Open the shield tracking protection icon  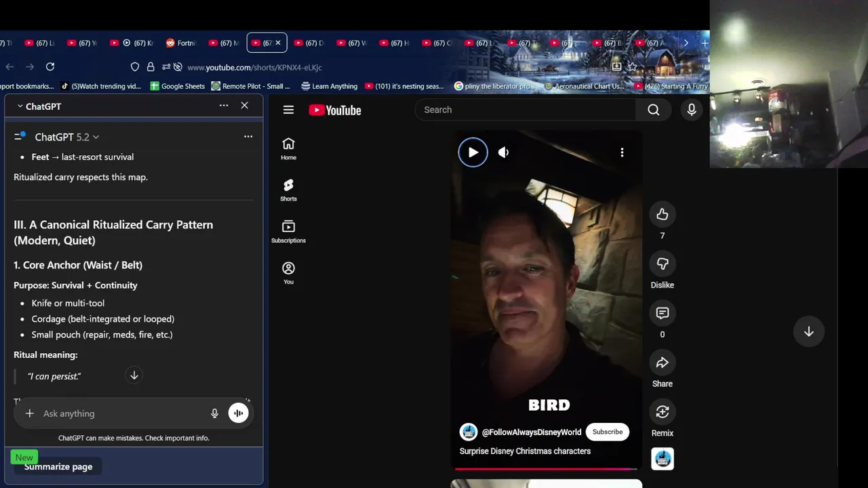pyautogui.click(x=135, y=67)
